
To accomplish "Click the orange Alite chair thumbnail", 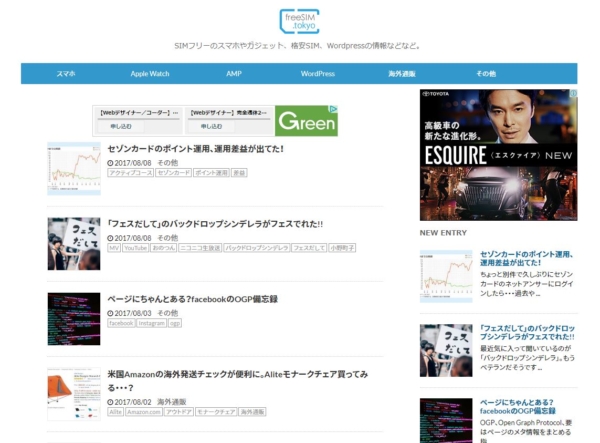I will click(74, 394).
